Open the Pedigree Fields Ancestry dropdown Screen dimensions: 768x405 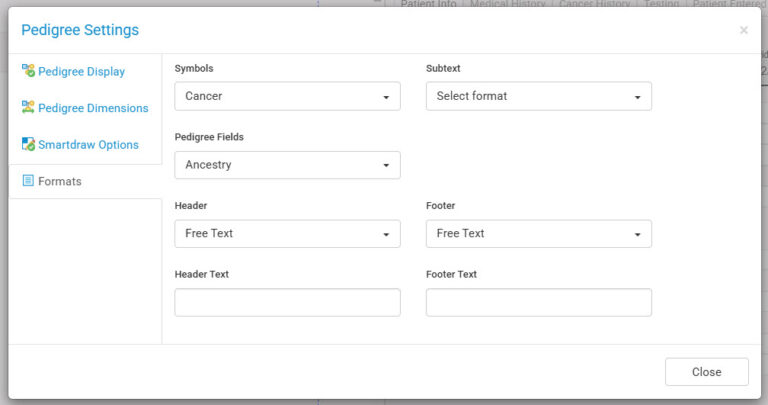point(287,165)
